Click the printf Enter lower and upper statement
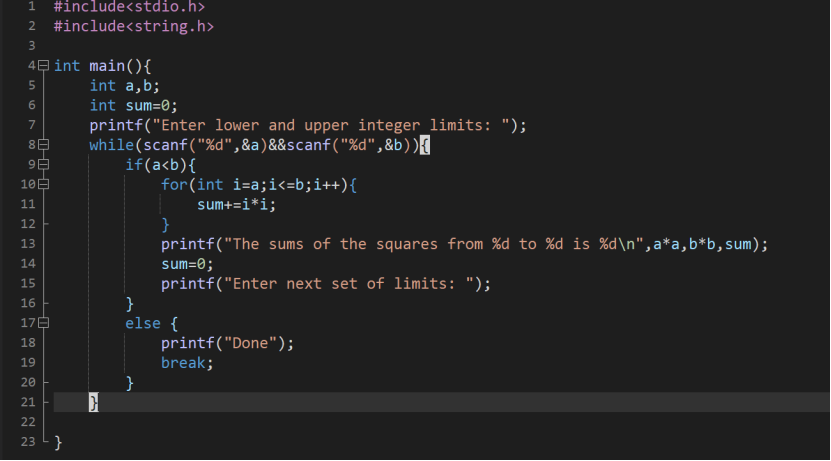 point(307,126)
